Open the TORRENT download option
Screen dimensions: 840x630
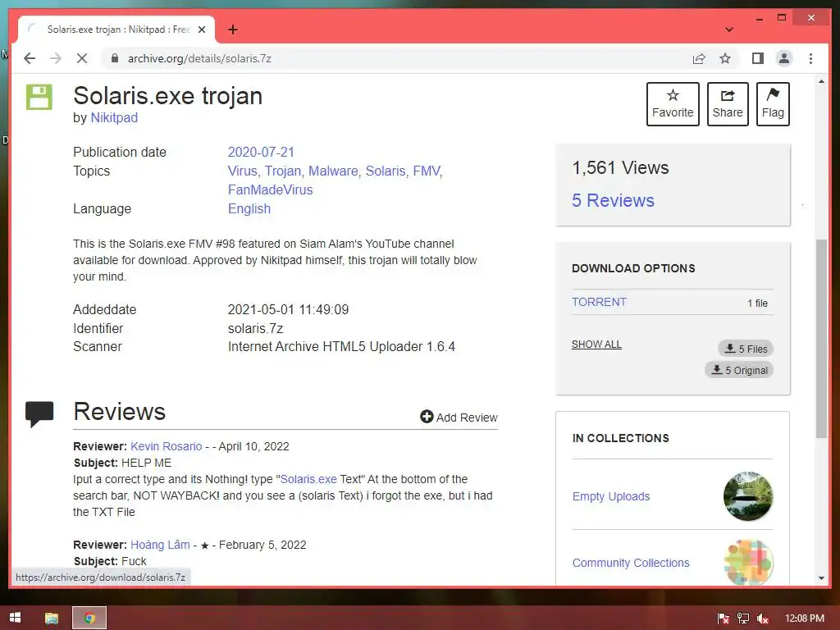pyautogui.click(x=599, y=302)
